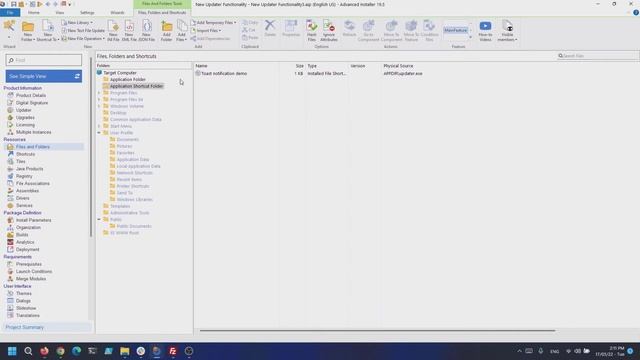Viewport: 640px width, 360px height.
Task: Open Install Parameters page
Action: pyautogui.click(x=33, y=220)
